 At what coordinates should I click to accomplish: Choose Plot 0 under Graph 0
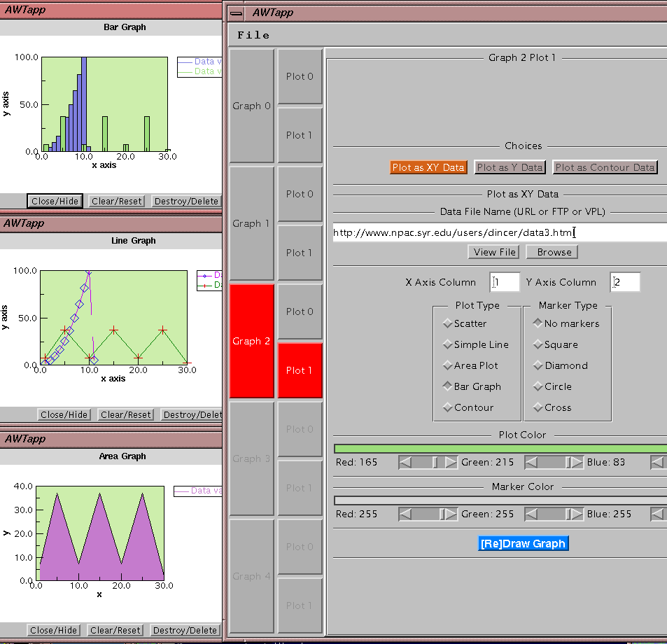[x=300, y=76]
